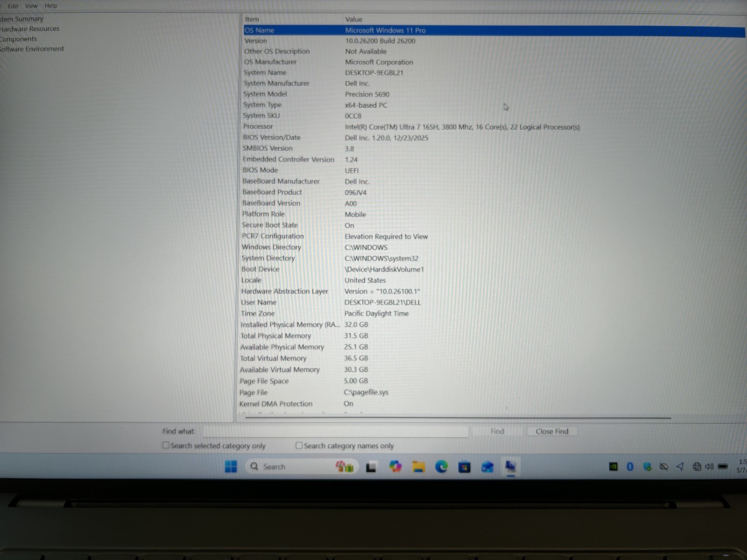
Task: Select the Locale row
Action: pyautogui.click(x=494, y=280)
